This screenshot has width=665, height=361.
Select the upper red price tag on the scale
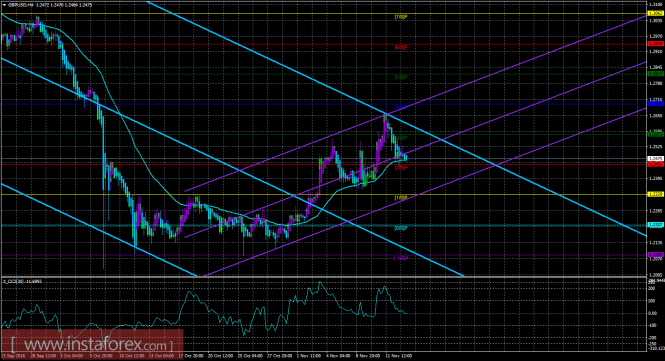pyautogui.click(x=655, y=44)
